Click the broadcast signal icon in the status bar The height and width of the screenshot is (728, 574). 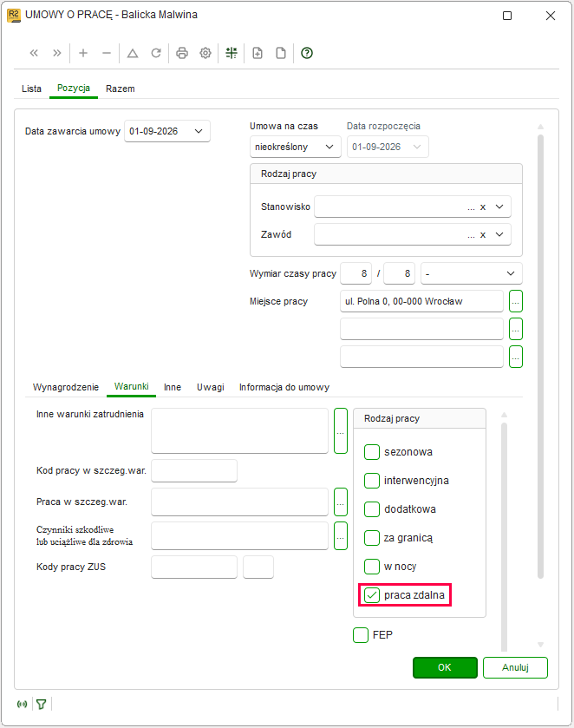click(22, 705)
